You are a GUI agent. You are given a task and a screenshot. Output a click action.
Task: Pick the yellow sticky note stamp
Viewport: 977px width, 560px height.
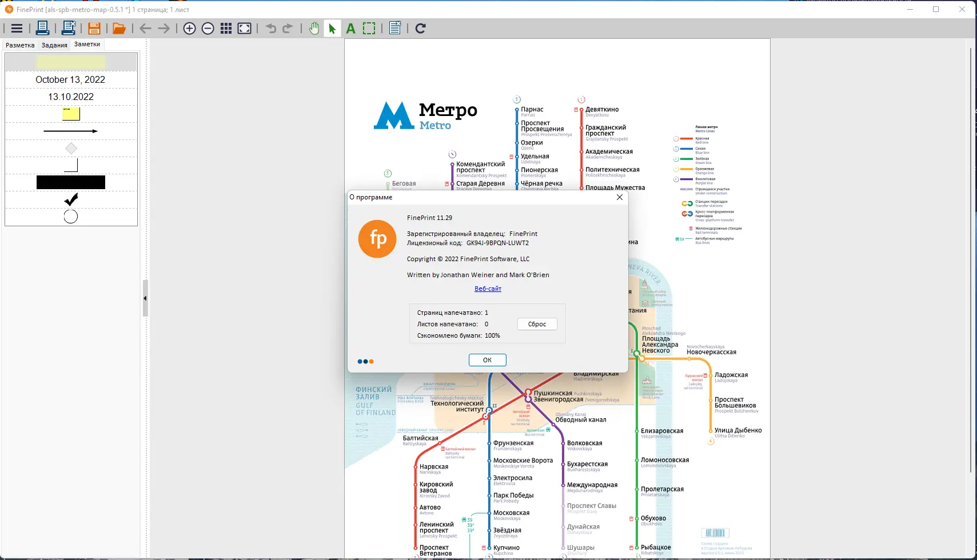pos(71,114)
